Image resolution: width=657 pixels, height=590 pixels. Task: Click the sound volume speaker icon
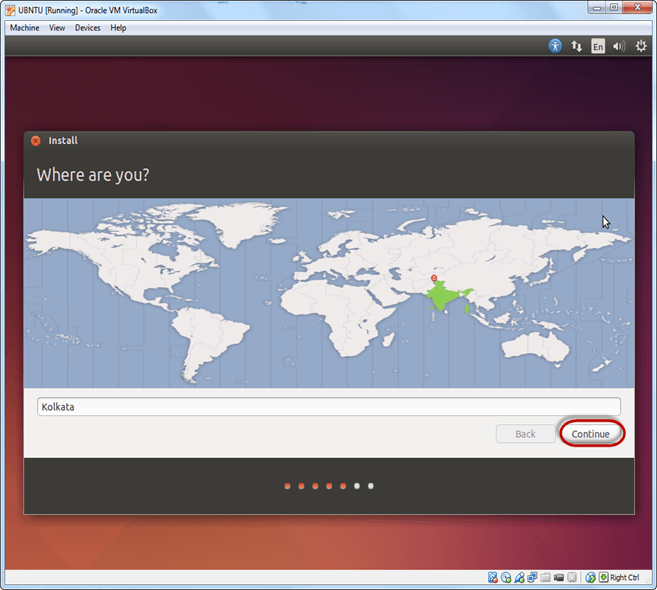coord(619,46)
